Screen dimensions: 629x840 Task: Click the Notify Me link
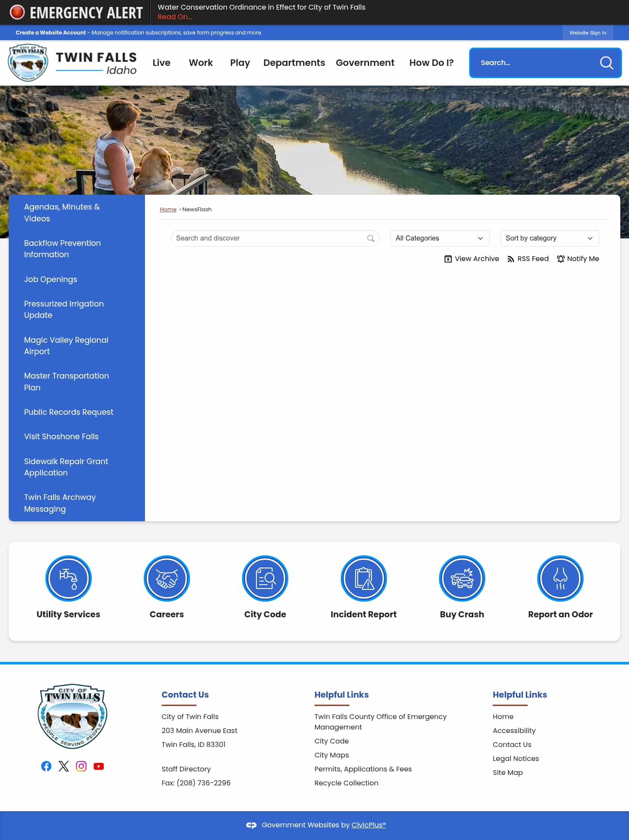tap(578, 259)
